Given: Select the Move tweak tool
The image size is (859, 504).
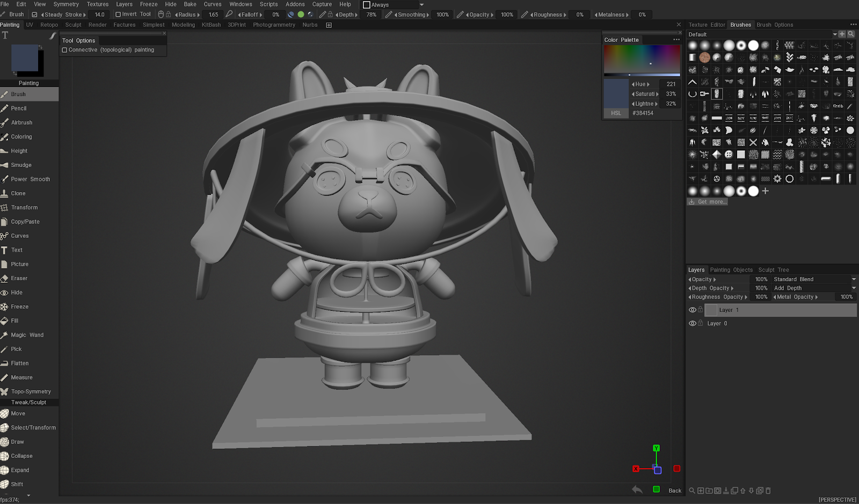Looking at the screenshot, I should point(29,414).
